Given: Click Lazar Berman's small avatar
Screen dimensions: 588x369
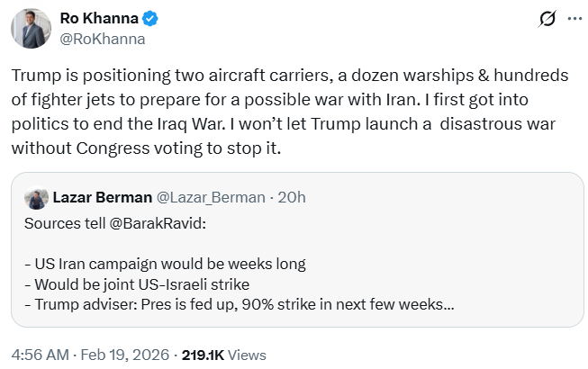Looking at the screenshot, I should (x=37, y=198).
